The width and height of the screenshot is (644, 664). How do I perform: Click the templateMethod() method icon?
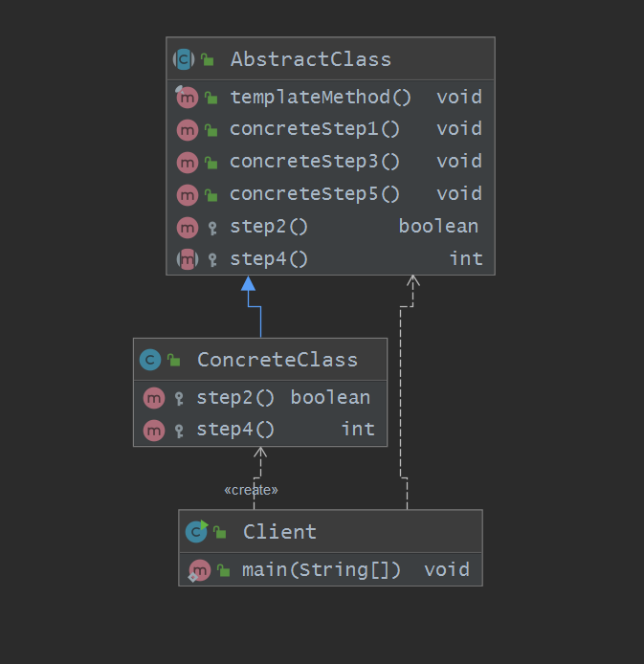(x=187, y=97)
